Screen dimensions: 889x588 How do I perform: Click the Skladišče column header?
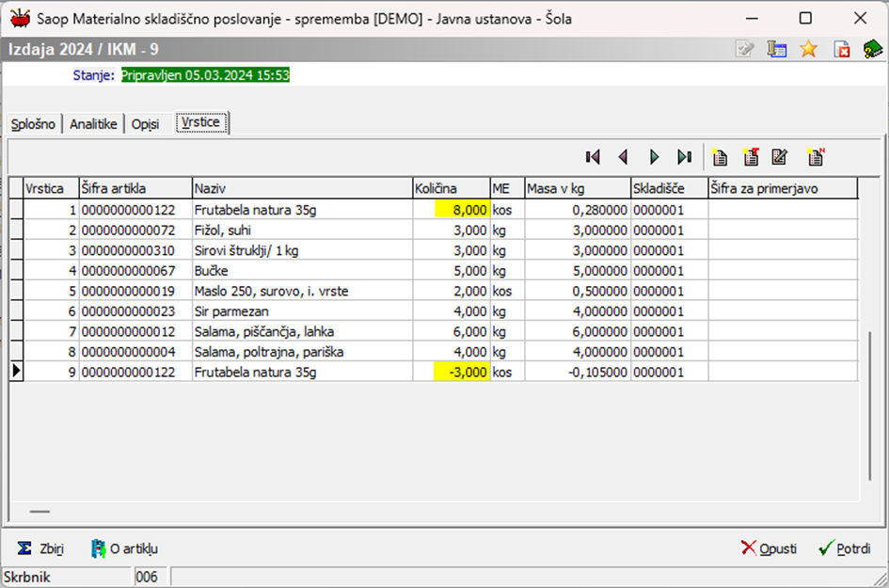pos(670,188)
